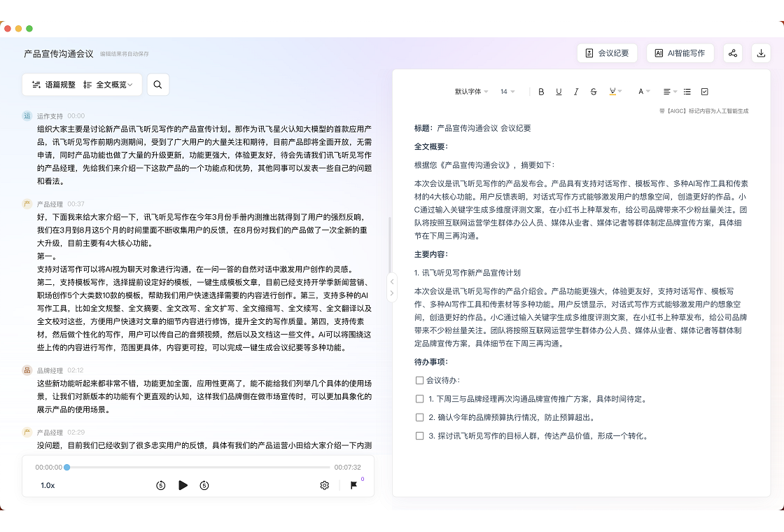This screenshot has height=532, width=784.
Task: Toggle bold formatting
Action: (541, 92)
